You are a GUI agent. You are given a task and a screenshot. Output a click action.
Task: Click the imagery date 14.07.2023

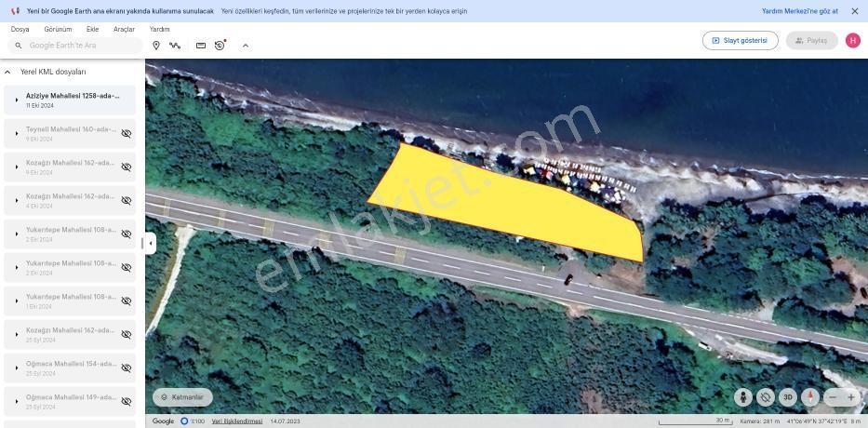coord(285,421)
